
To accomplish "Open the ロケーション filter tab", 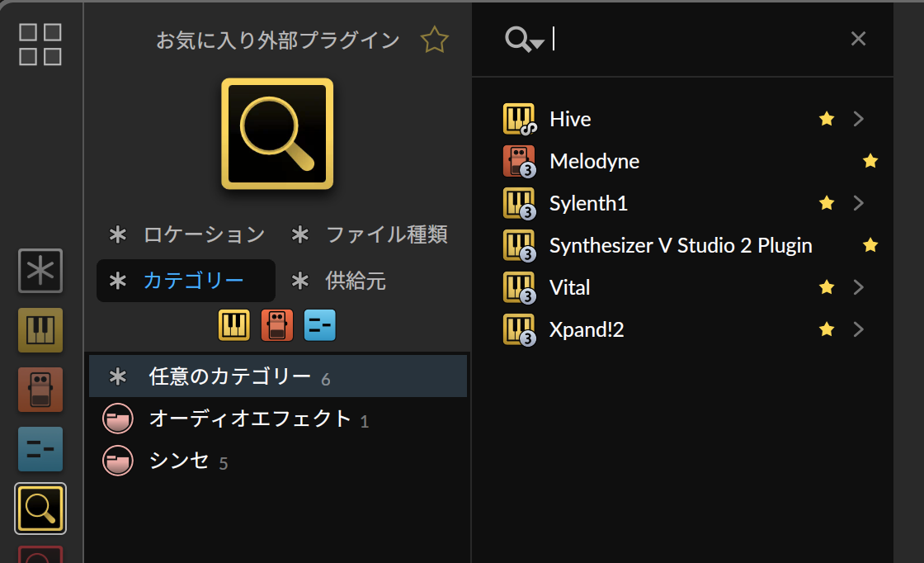I will (186, 234).
